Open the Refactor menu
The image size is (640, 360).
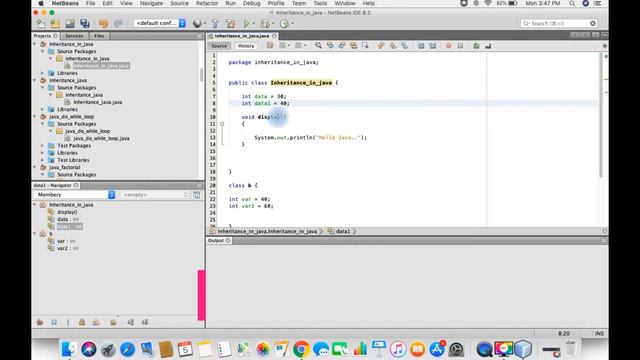(207, 3)
